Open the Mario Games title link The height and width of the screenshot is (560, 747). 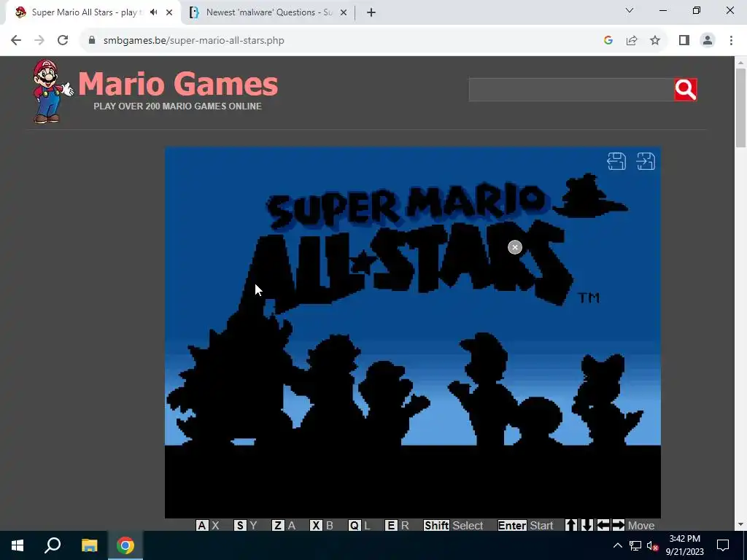coord(178,84)
